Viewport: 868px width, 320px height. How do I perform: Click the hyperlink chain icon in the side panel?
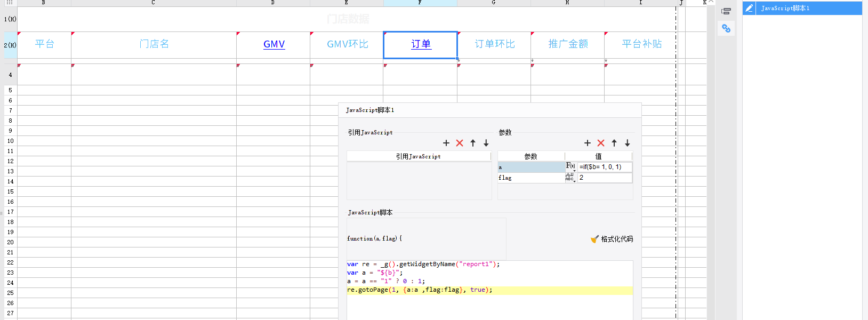[726, 28]
